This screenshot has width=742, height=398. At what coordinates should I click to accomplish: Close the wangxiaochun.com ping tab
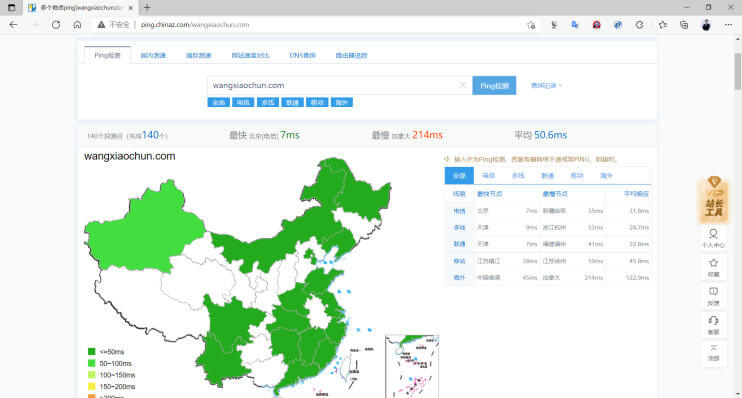click(x=131, y=8)
